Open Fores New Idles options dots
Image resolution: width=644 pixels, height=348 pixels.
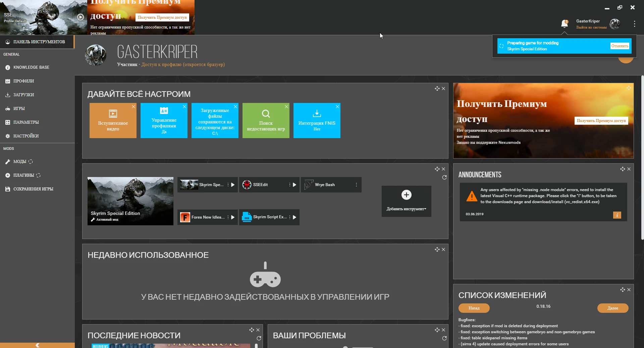228,217
